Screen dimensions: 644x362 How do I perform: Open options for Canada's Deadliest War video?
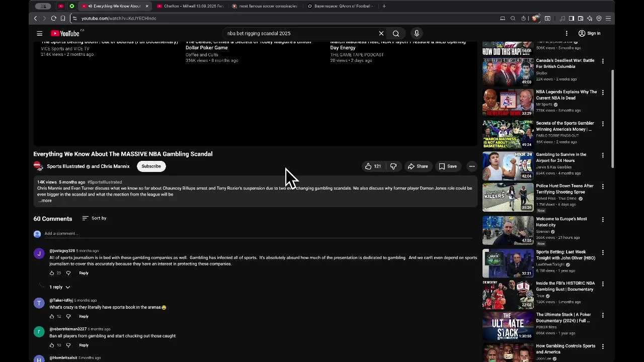pyautogui.click(x=603, y=61)
